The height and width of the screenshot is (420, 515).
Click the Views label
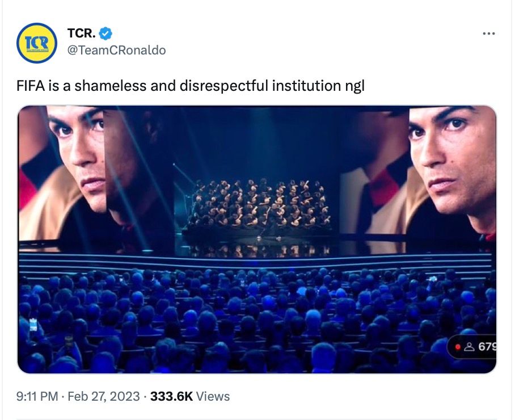pyautogui.click(x=213, y=396)
